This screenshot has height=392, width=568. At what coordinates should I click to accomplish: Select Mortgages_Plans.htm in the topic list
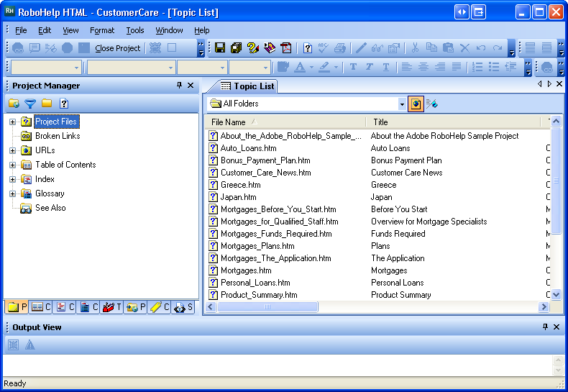coord(257,246)
